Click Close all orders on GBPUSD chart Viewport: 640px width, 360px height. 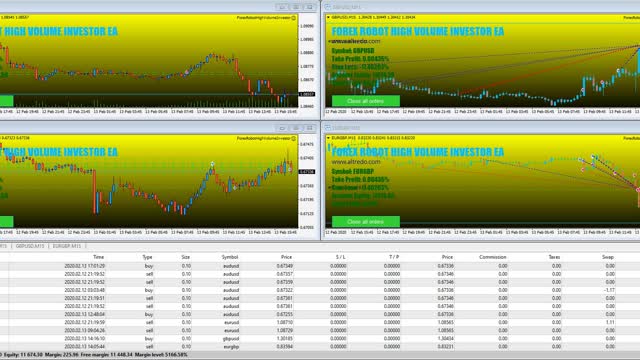click(x=366, y=101)
